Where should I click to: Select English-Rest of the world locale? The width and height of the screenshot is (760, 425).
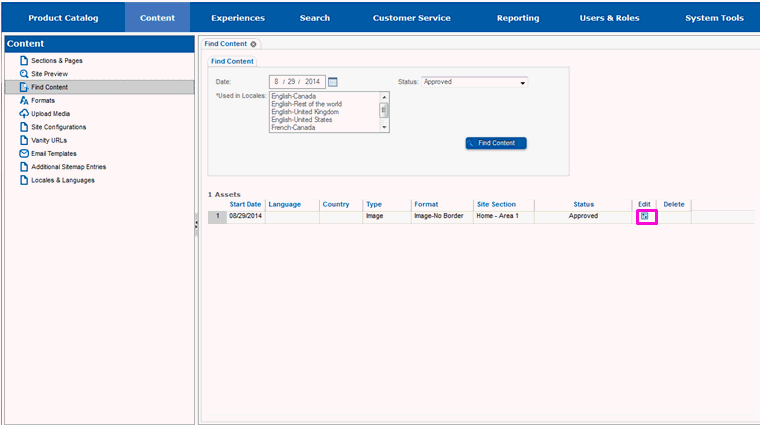tap(306, 104)
